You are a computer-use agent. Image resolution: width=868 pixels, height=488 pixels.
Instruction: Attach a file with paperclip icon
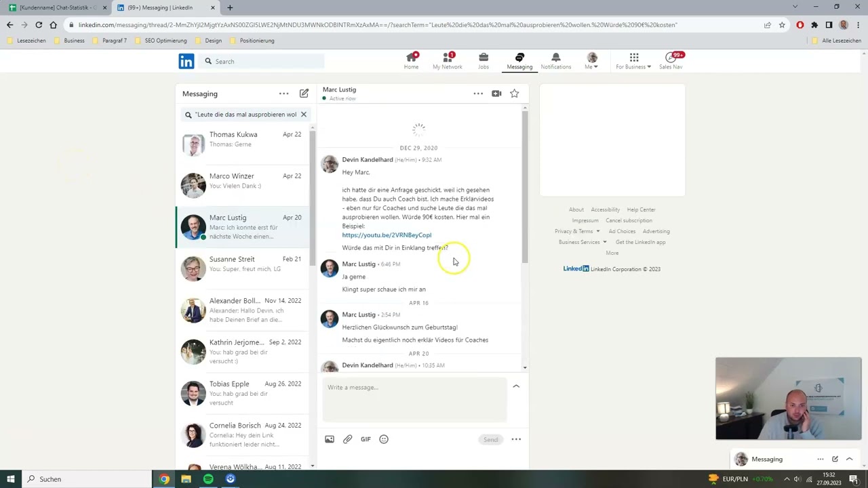347,439
